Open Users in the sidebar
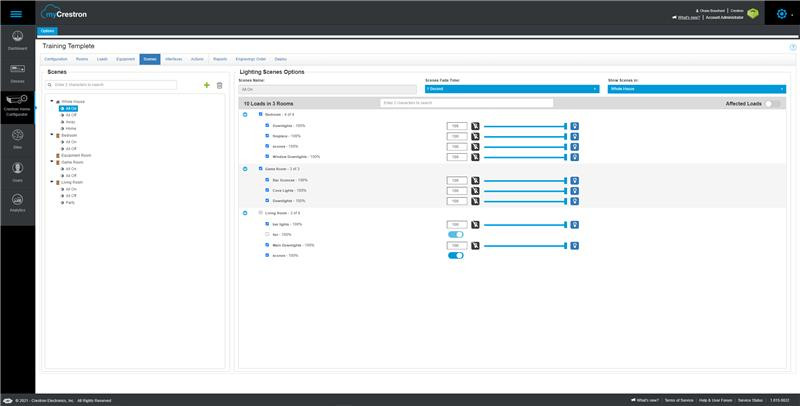Screen dimensions: 800x406 pyautogui.click(x=17, y=172)
